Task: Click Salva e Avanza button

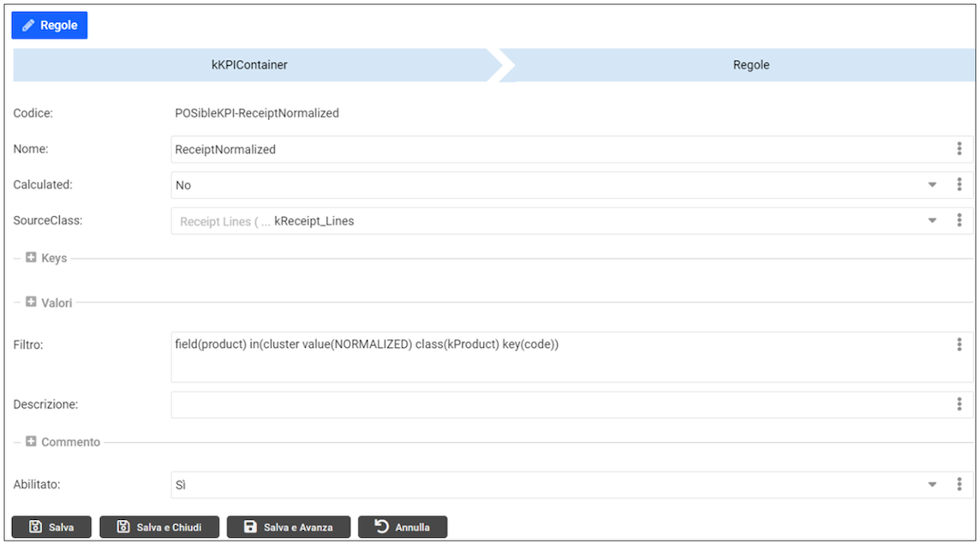Action: click(x=289, y=527)
